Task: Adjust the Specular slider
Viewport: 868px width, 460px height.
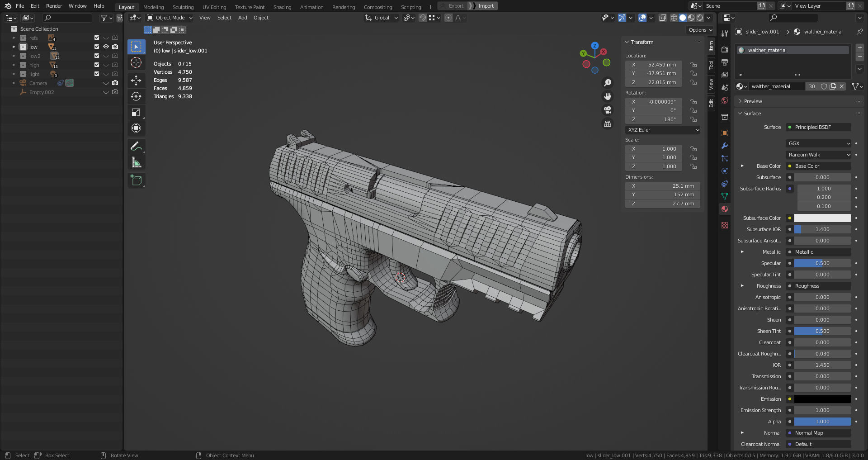Action: tap(823, 263)
